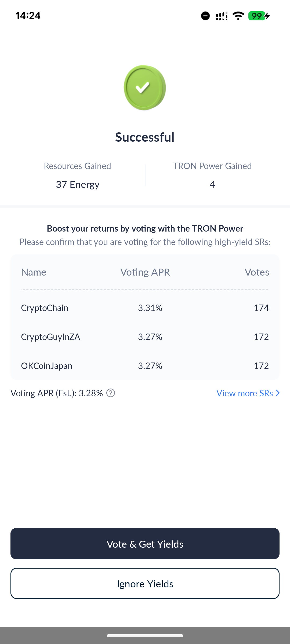This screenshot has height=644, width=290.
Task: Open the View more SRs link
Action: tap(245, 393)
